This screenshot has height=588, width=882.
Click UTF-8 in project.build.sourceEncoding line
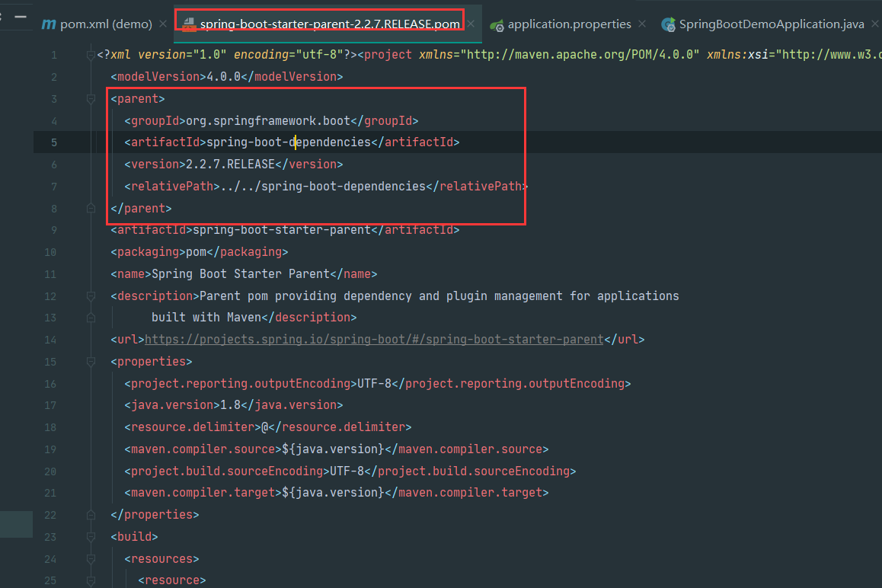coord(347,471)
